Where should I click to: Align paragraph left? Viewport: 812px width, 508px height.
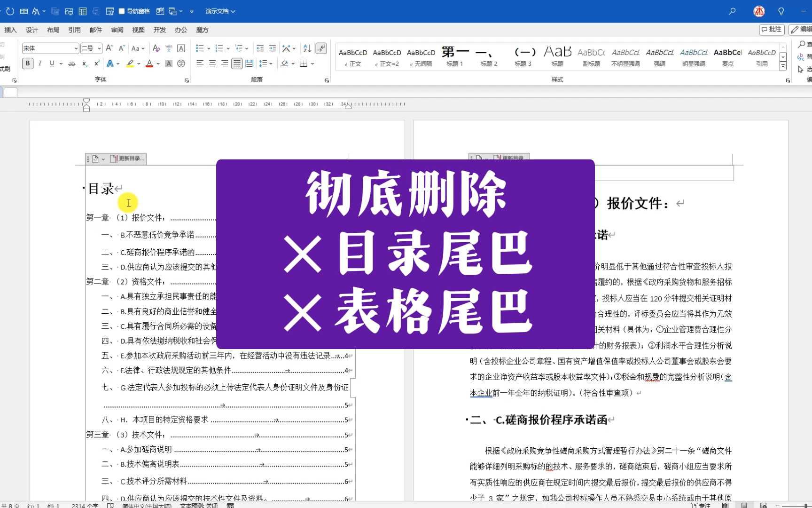pyautogui.click(x=200, y=63)
